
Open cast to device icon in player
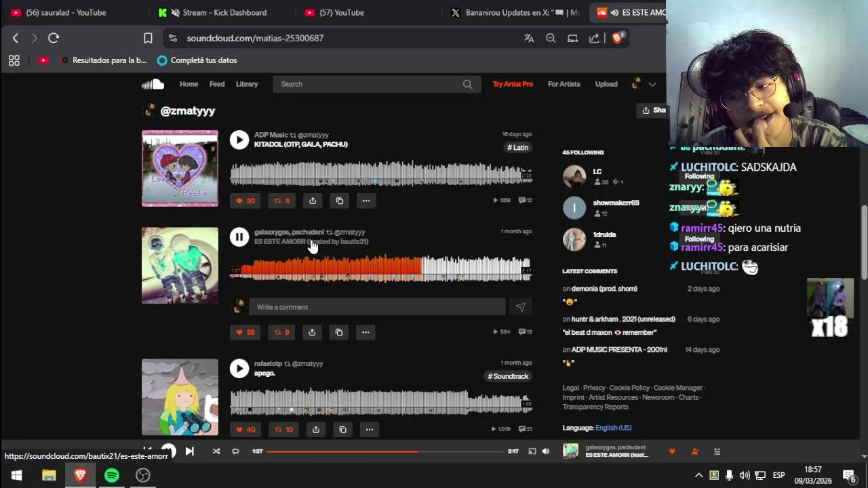[x=532, y=451]
